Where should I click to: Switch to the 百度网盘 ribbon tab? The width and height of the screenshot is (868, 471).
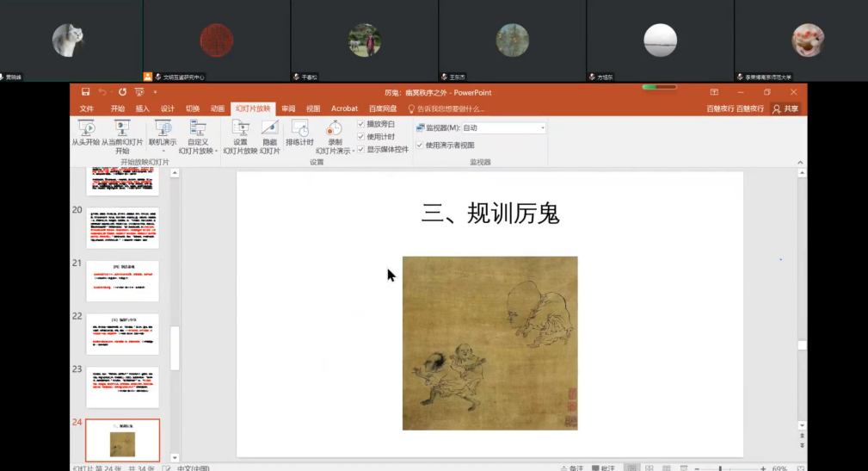[383, 108]
